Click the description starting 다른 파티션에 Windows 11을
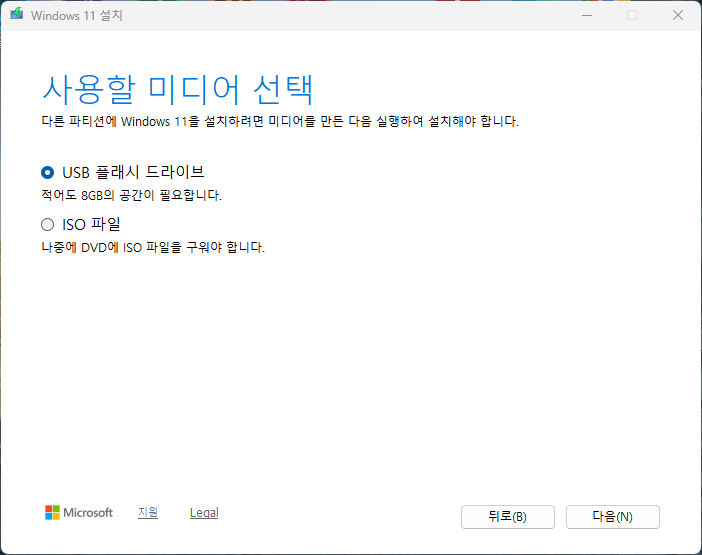 pyautogui.click(x=280, y=121)
